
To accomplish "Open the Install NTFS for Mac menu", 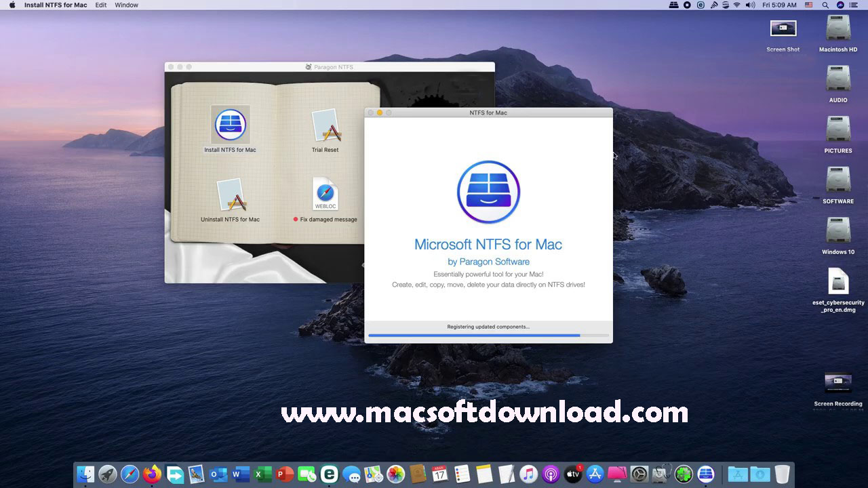I will [x=56, y=5].
